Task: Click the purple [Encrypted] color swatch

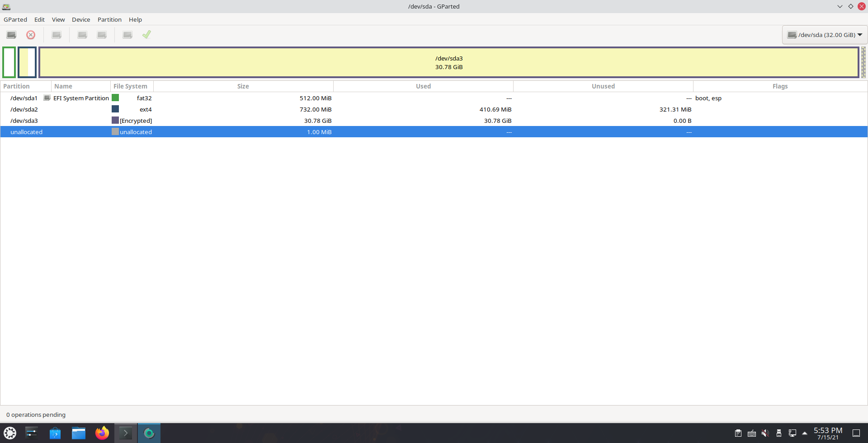Action: point(115,120)
